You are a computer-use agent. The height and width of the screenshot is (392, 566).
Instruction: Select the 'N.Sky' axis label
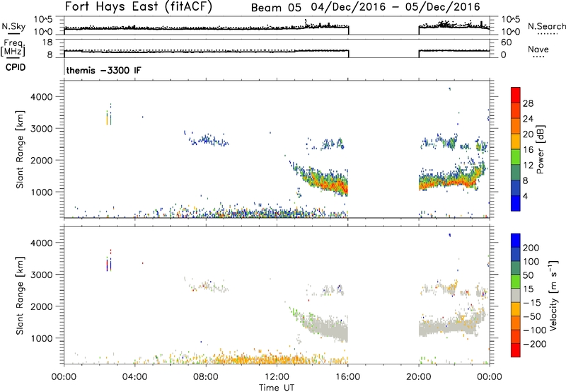click(x=13, y=27)
